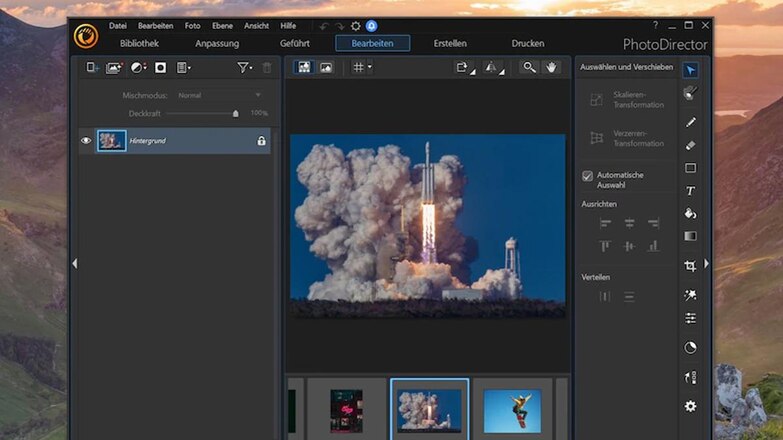Pick the Text tool
This screenshot has width=783, height=440.
coord(690,191)
